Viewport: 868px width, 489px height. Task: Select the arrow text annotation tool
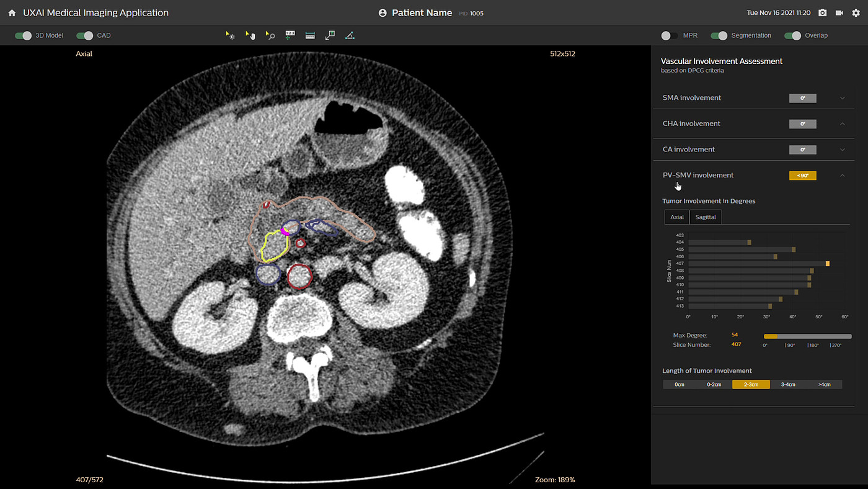pos(330,36)
